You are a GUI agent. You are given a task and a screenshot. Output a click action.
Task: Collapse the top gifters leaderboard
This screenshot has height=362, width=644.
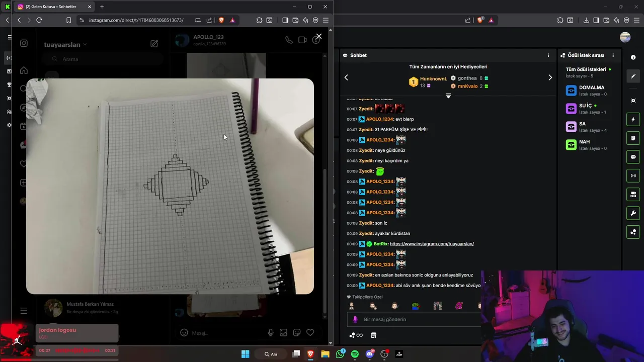(448, 96)
